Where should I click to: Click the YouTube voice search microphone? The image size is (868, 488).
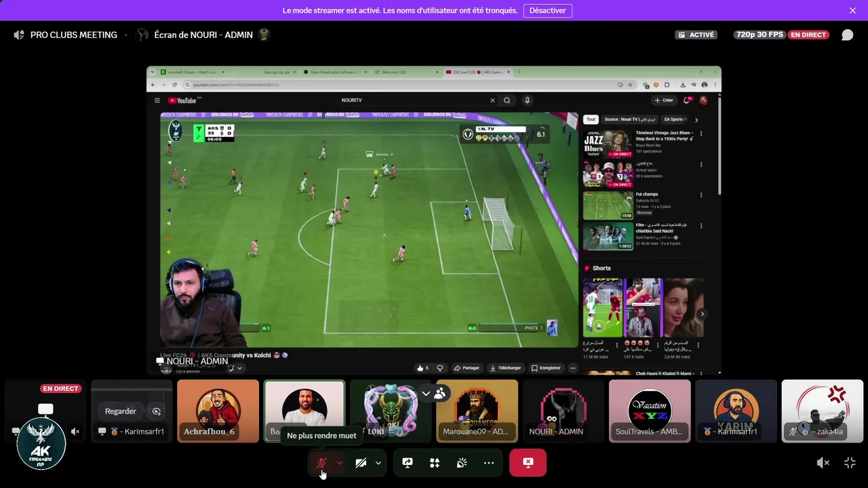coord(527,100)
